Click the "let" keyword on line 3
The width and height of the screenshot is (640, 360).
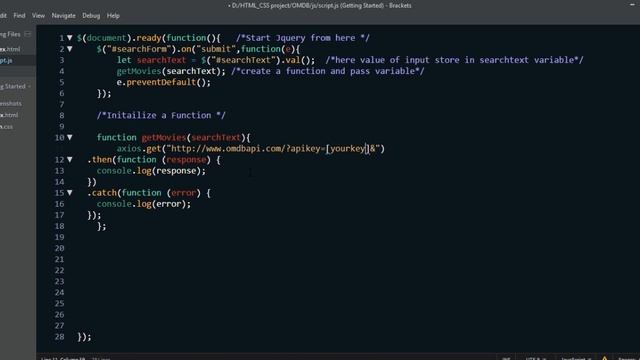pos(124,60)
